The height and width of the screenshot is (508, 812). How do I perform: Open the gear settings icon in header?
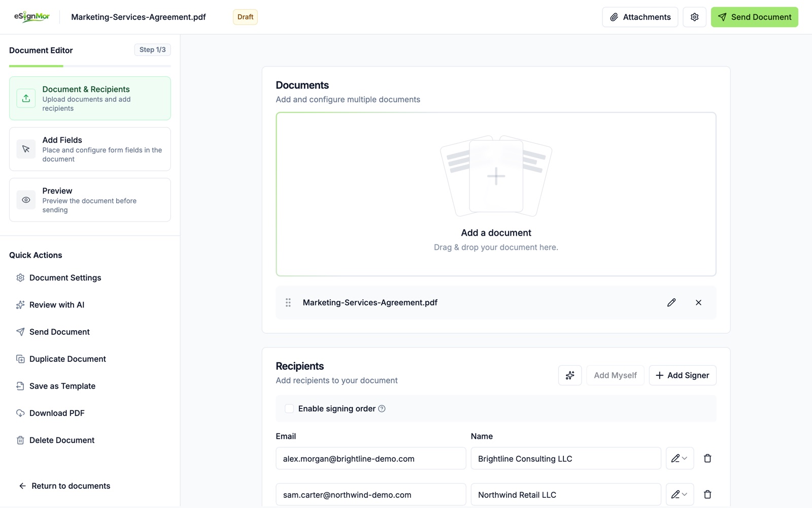coord(694,17)
